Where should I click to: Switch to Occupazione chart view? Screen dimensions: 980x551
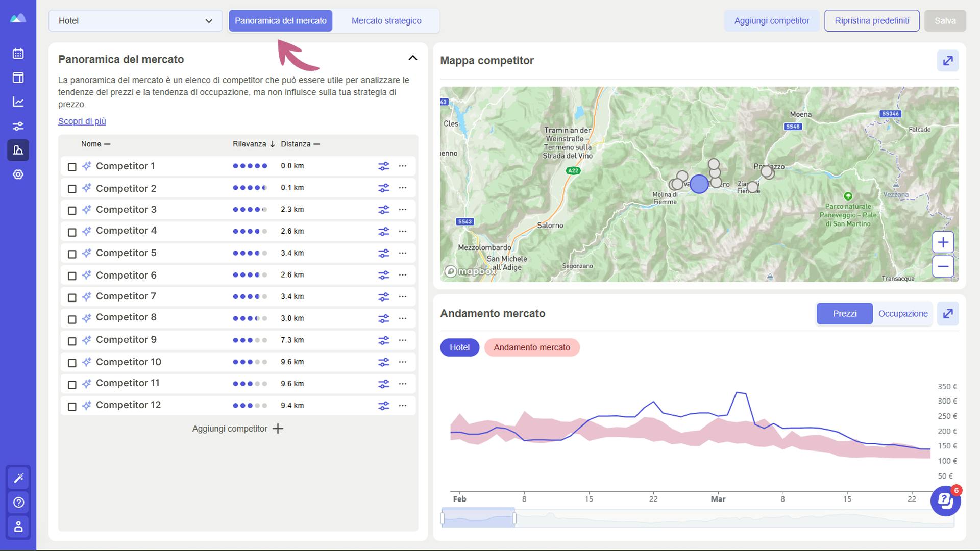903,313
